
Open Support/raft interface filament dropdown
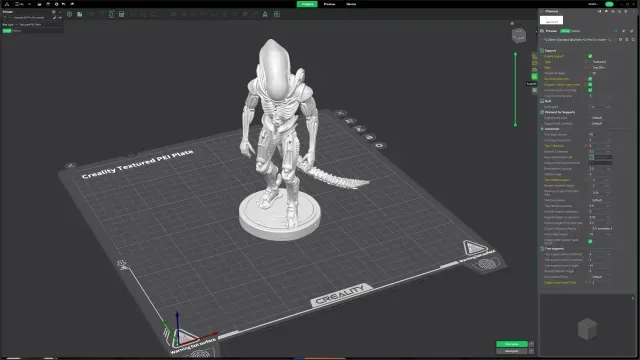coord(602,124)
